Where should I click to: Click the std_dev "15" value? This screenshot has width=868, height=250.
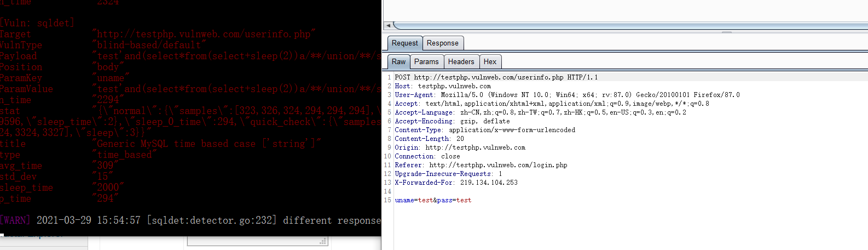pos(103,177)
